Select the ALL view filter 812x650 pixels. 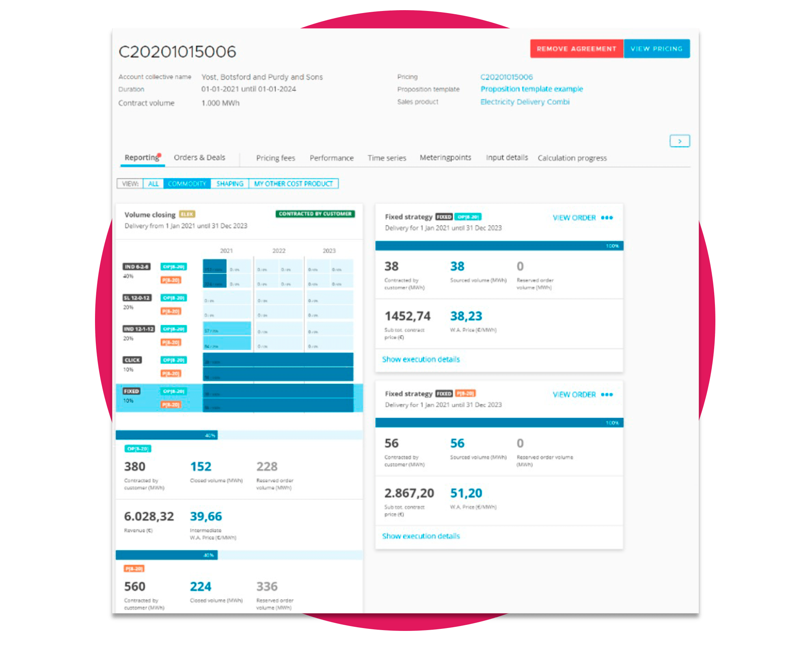point(153,184)
